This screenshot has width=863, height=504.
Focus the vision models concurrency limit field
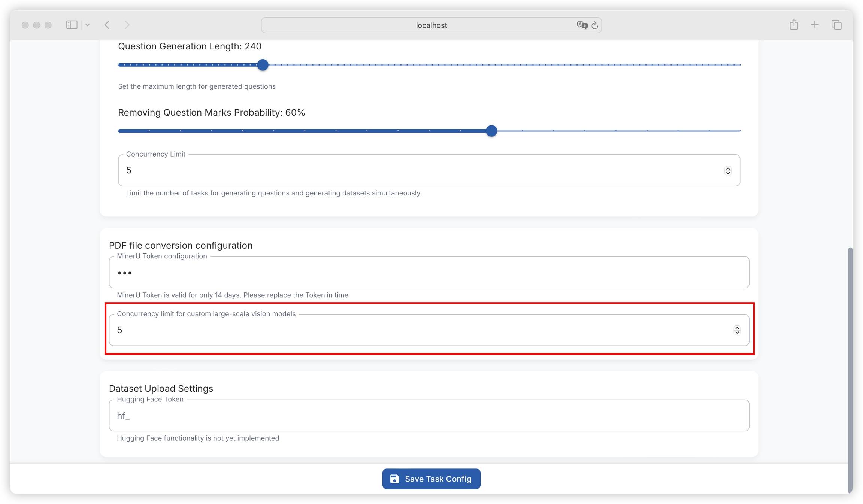412,330
